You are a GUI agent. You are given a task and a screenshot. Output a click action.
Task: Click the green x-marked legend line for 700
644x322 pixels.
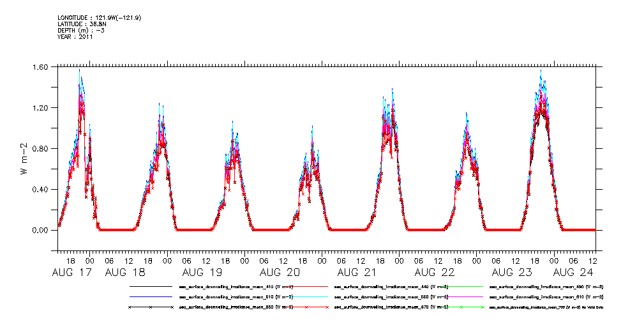461,307
